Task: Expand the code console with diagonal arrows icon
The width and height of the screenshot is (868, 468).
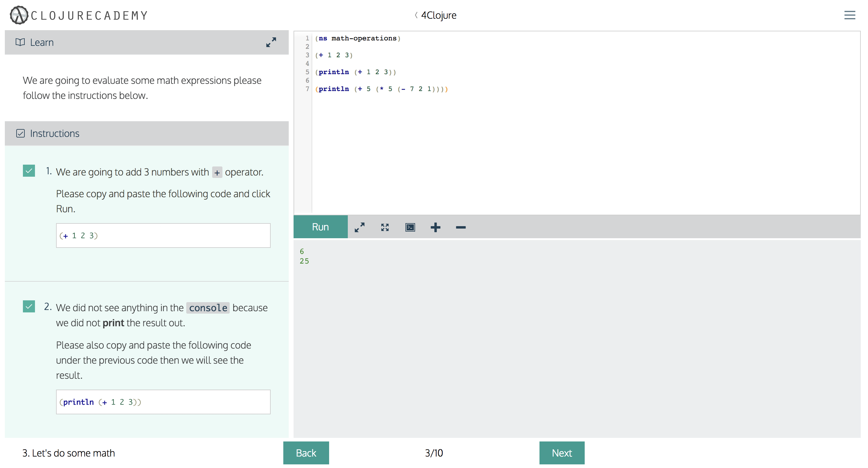Action: (x=360, y=227)
